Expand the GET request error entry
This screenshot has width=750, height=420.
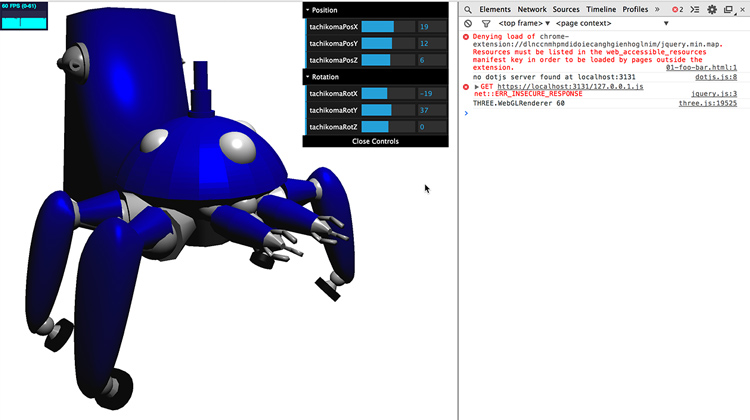pos(476,87)
